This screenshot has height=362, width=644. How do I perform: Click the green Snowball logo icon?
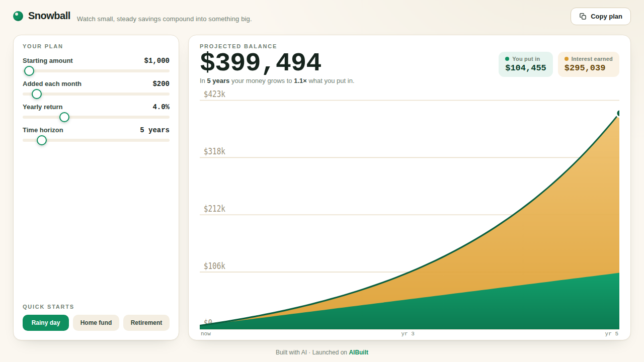click(x=18, y=16)
